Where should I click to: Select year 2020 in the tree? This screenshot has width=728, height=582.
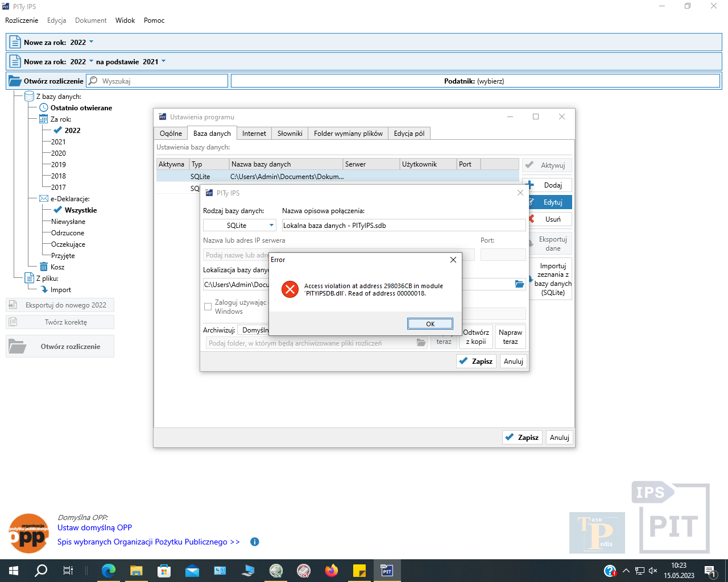(x=58, y=153)
